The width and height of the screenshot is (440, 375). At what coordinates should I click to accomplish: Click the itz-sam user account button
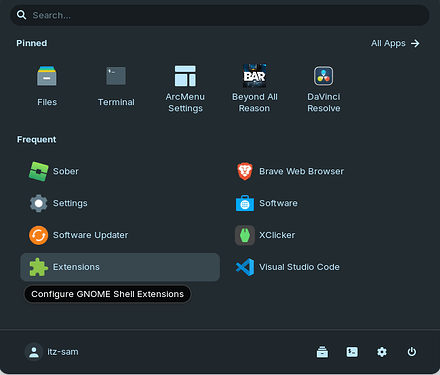(x=52, y=352)
